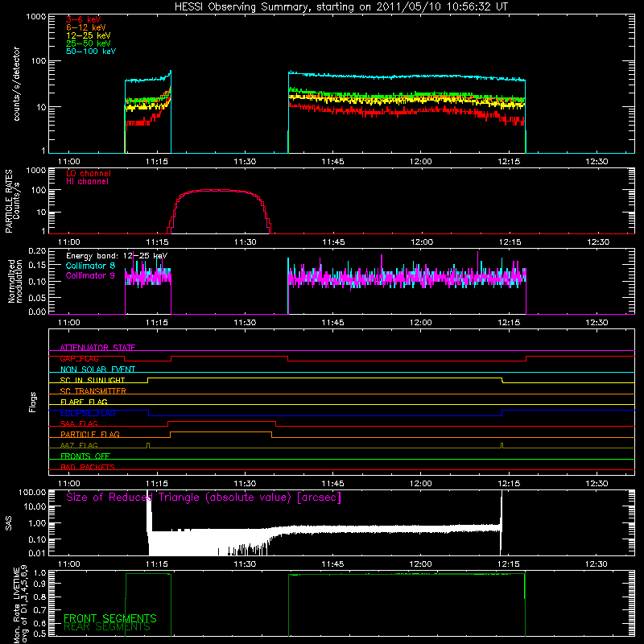Click the Mon. Rate LIVETIME axis label
Image resolution: width=644 pixels, height=644 pixels.
point(21,605)
